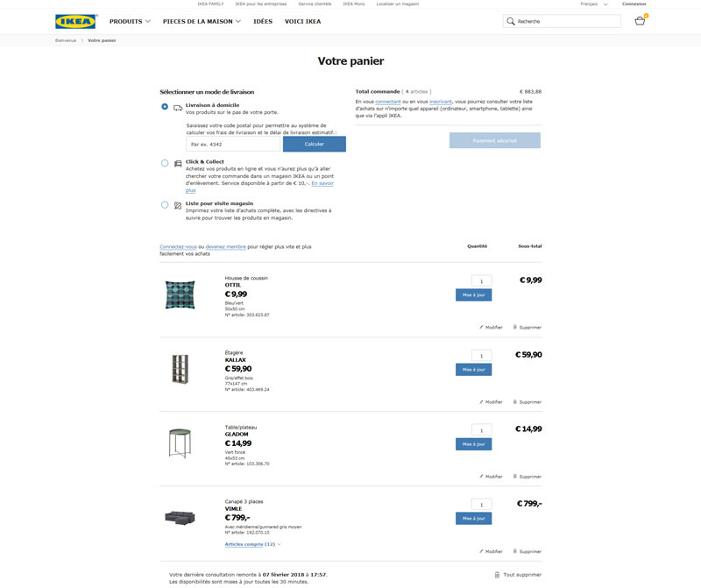Viewport: 701px width, 588px height.
Task: Expand Articles compris (12) for VIMLE
Action: 252,544
